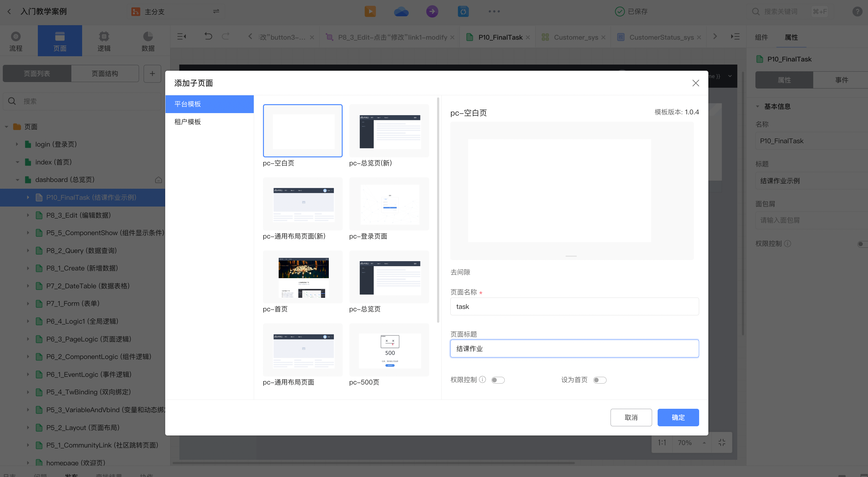This screenshot has width=868, height=477.
Task: Collapse the dashboard (总览页) node
Action: click(x=18, y=180)
